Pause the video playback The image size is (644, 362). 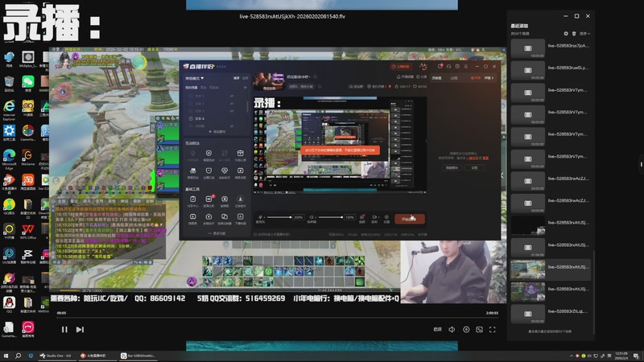64,330
